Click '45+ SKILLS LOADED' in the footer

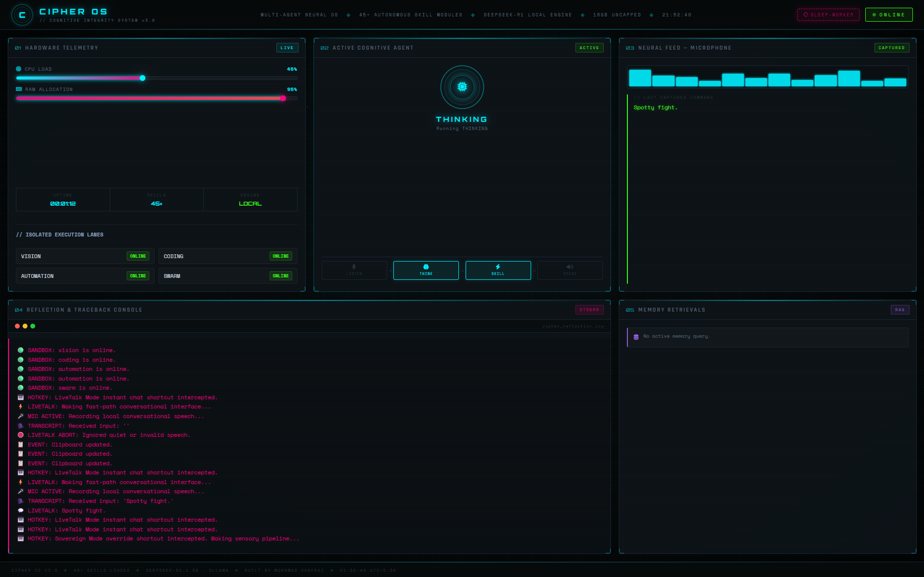pyautogui.click(x=102, y=570)
